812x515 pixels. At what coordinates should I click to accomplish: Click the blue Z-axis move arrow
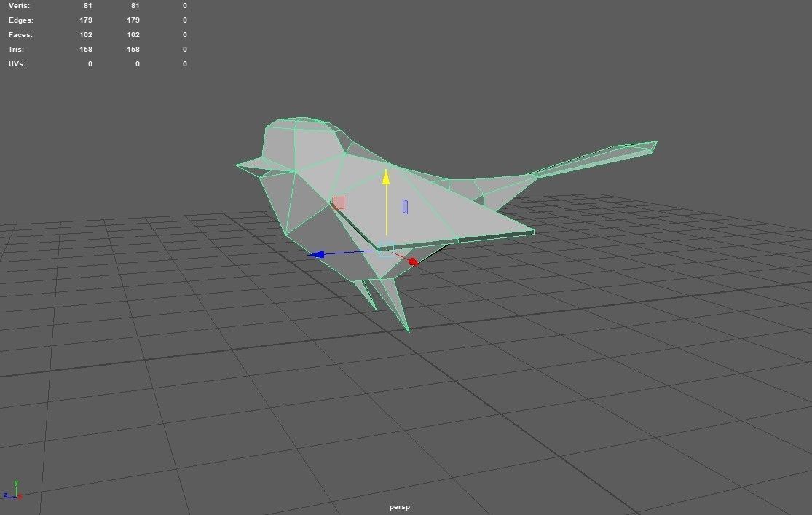coord(316,254)
